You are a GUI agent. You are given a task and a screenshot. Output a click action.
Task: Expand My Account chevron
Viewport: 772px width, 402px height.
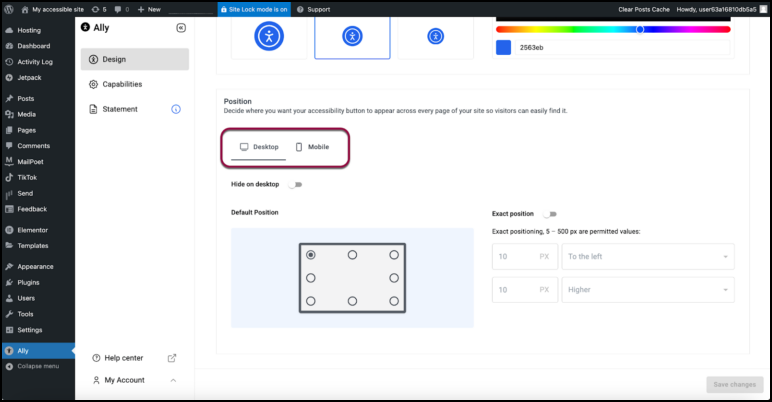173,380
